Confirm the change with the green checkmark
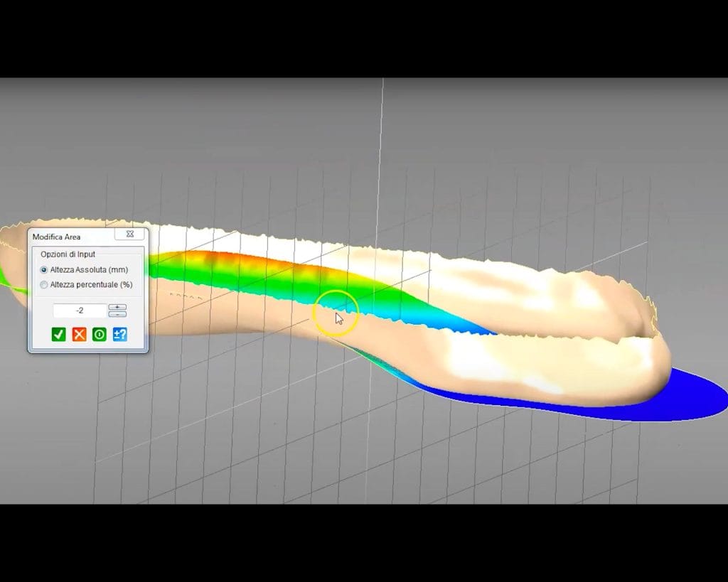The width and height of the screenshot is (728, 582). coord(58,334)
